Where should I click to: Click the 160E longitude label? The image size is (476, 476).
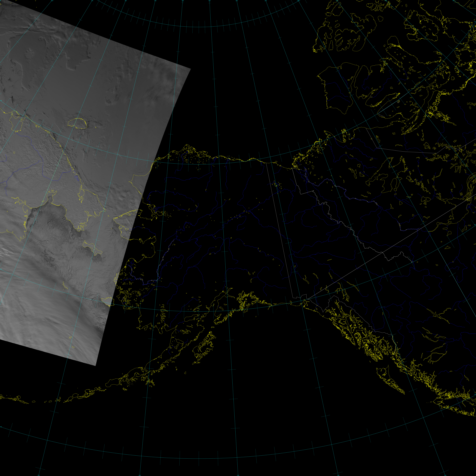[x=52, y=1]
